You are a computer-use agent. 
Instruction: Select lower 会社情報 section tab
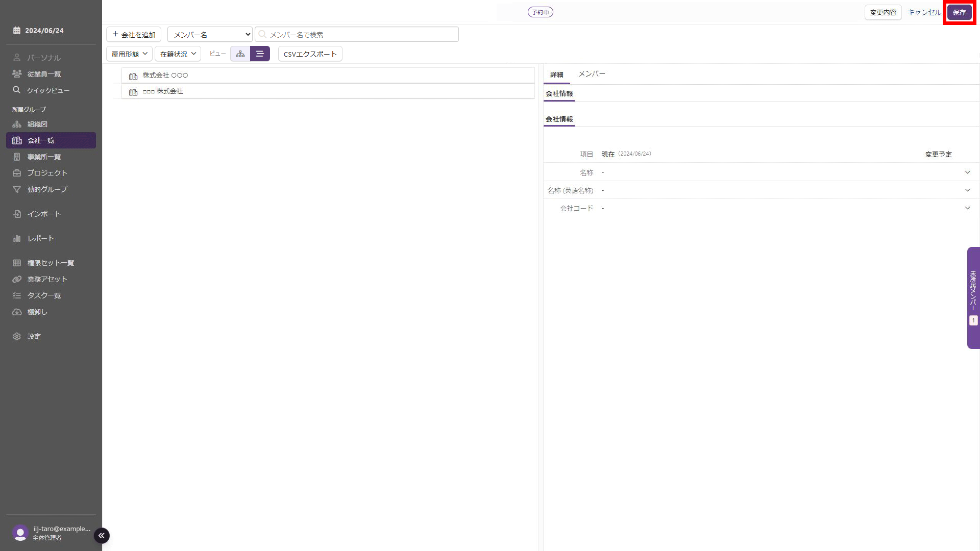tap(559, 119)
